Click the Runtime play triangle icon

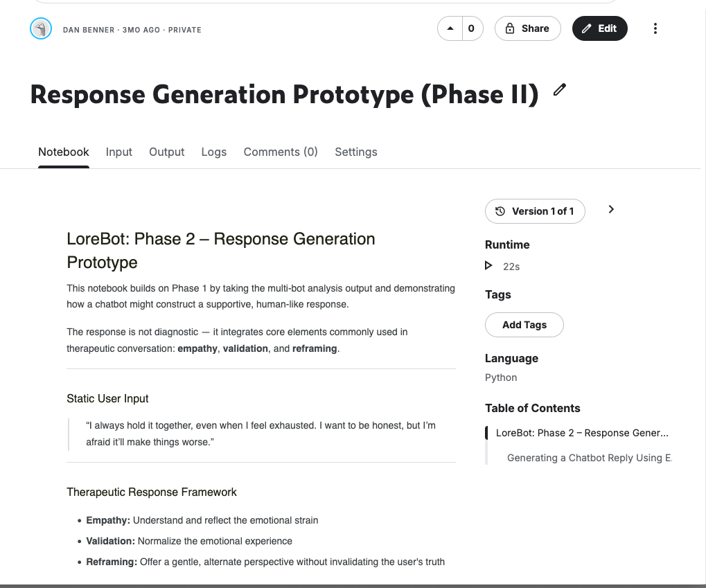point(488,266)
